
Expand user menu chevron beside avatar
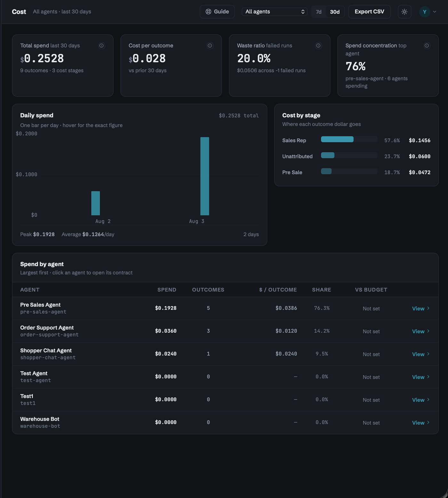[x=435, y=12]
